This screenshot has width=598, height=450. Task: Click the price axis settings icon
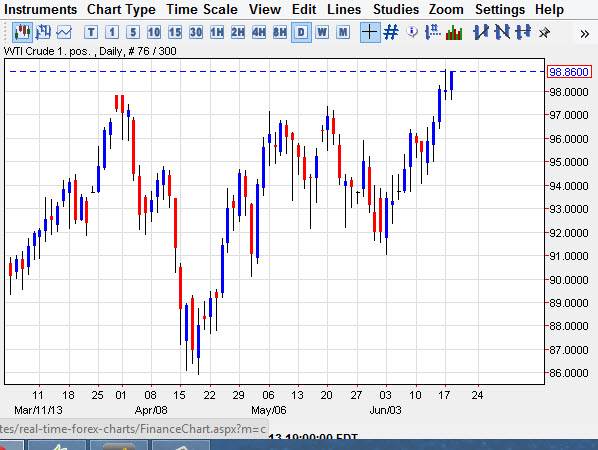432,32
